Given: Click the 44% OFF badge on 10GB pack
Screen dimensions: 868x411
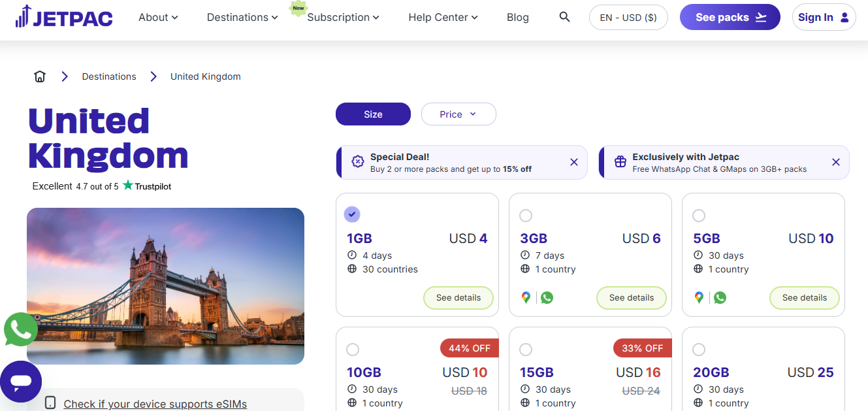Looking at the screenshot, I should 469,348.
